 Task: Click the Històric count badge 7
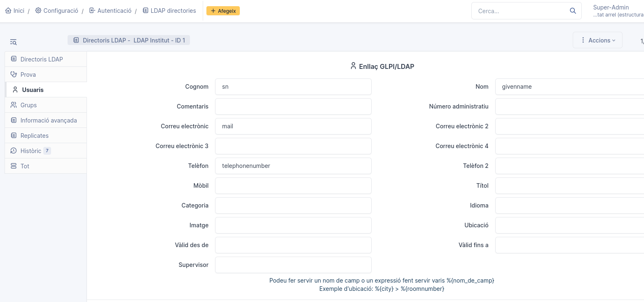[47, 151]
